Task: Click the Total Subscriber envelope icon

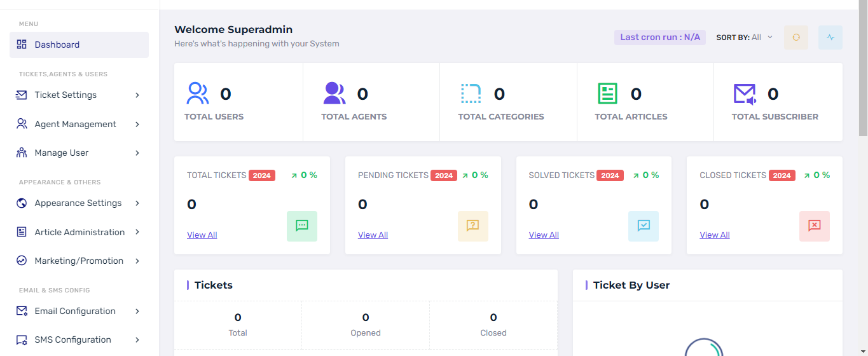Action: 744,93
